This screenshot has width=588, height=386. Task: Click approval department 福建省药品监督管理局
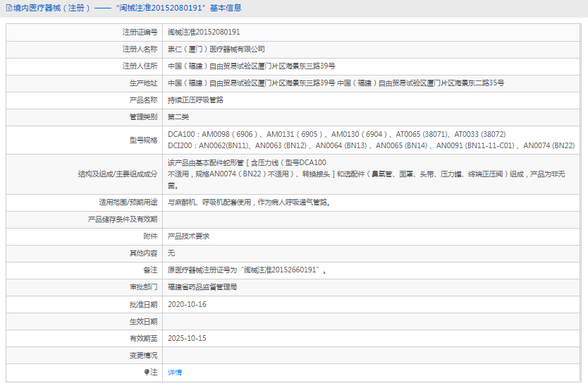coord(202,287)
